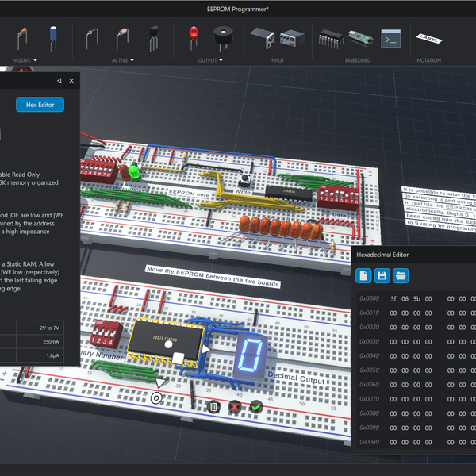Click the Data DIP switch on the upper board

click(x=338, y=197)
